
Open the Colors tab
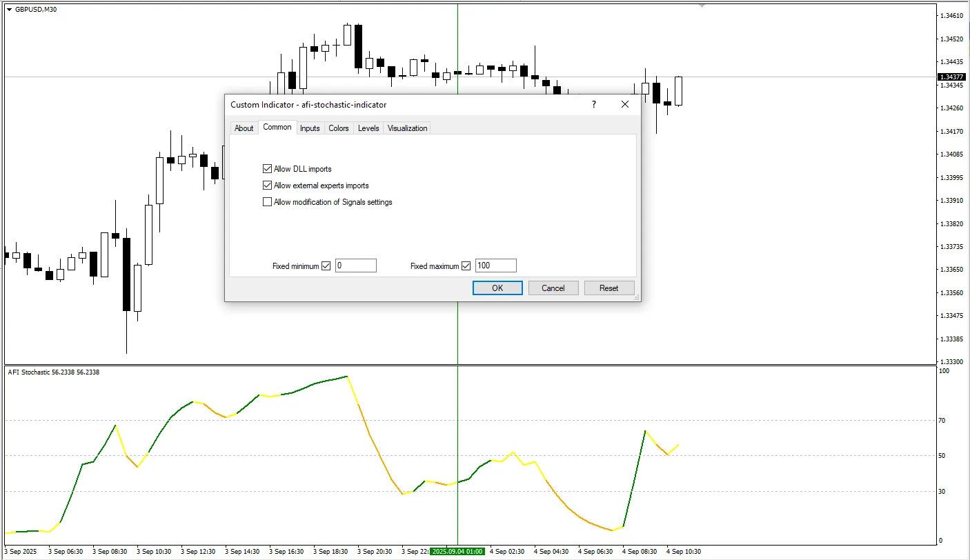pyautogui.click(x=339, y=128)
